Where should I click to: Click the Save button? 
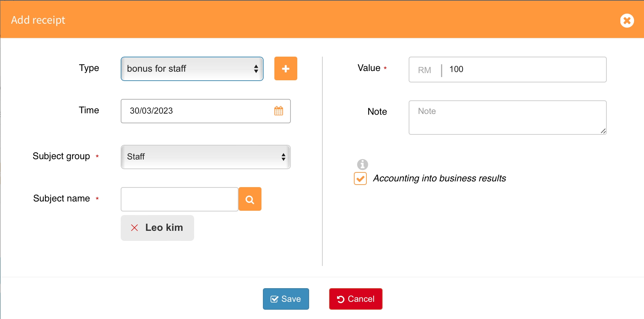285,299
